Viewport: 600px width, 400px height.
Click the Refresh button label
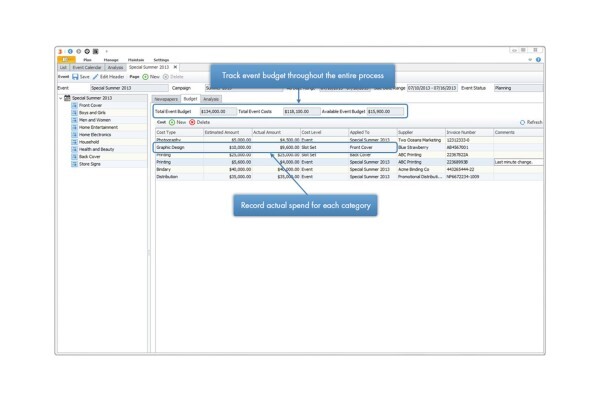pyautogui.click(x=535, y=122)
